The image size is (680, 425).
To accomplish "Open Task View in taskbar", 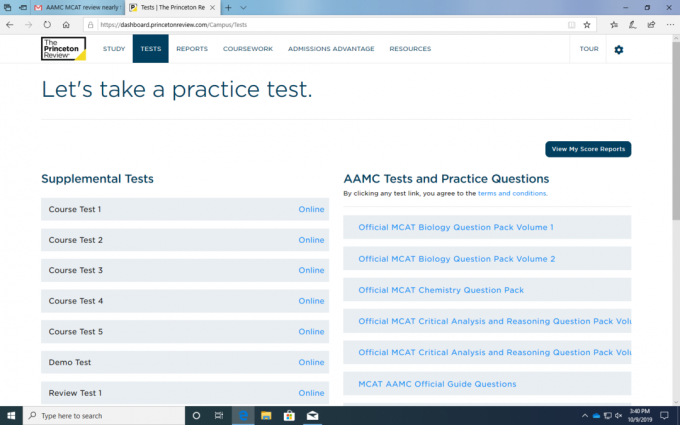I will [x=219, y=415].
